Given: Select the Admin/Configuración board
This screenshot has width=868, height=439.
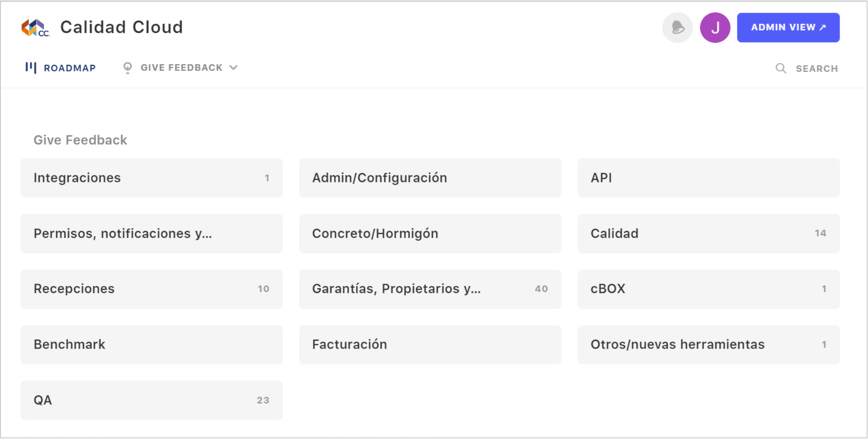Looking at the screenshot, I should (x=430, y=178).
